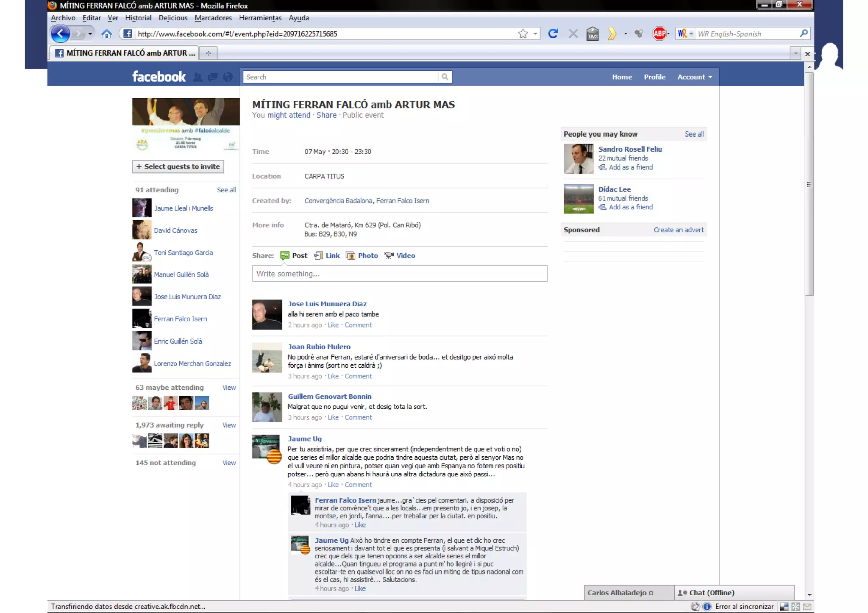This screenshot has height=613, width=868.
Task: Close the current tab with the X
Action: pos(807,54)
